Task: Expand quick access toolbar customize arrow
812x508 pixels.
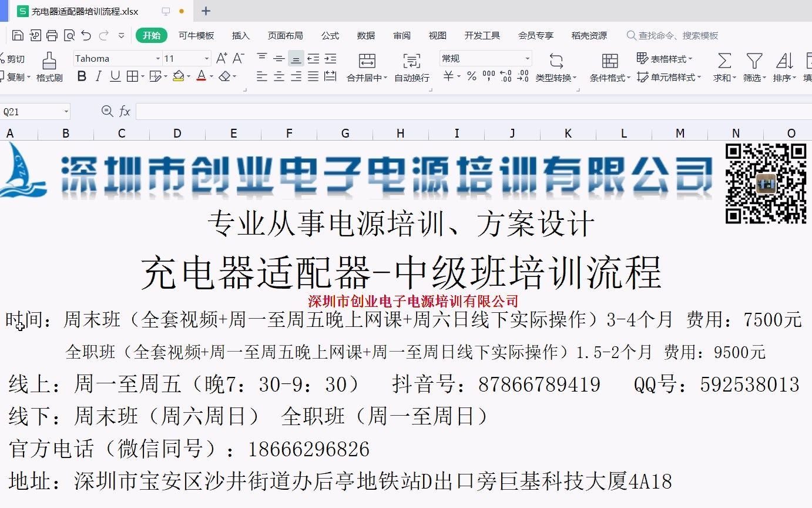Action: click(122, 35)
